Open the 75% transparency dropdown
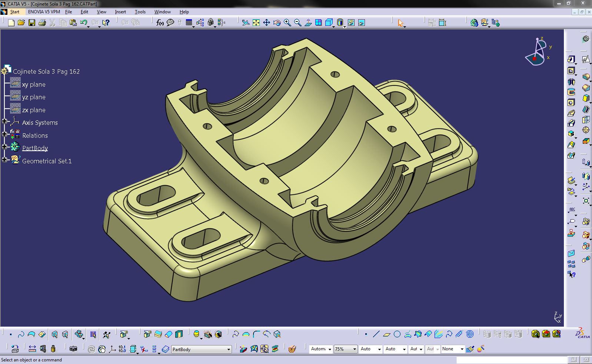This screenshot has height=364, width=592. (x=355, y=349)
